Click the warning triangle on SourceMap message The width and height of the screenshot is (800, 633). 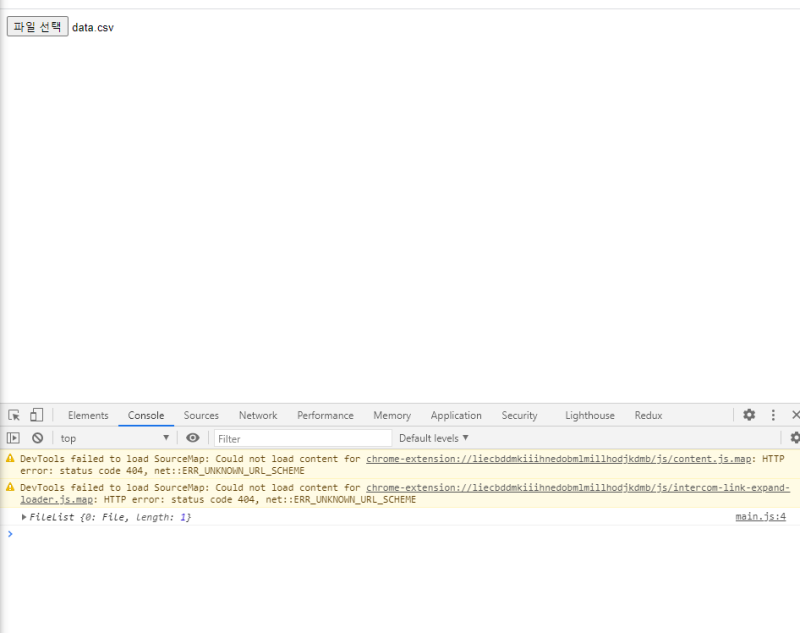[12, 458]
